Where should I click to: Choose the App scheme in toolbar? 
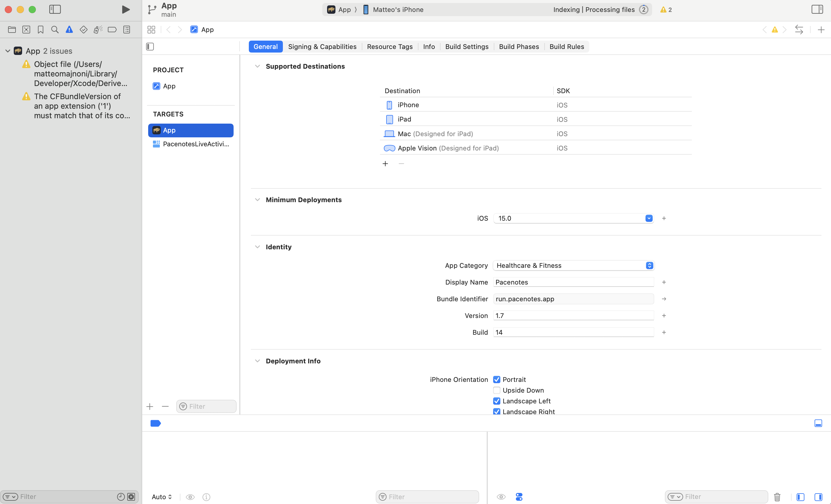339,10
